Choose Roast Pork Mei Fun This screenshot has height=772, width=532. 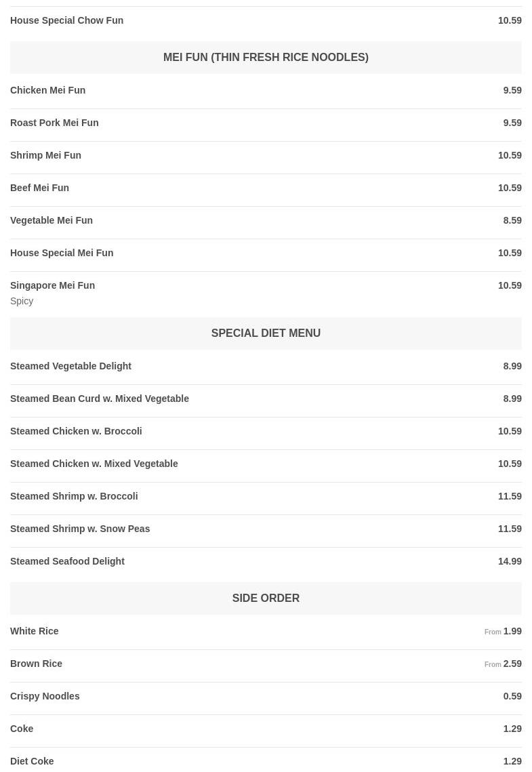coord(54,123)
